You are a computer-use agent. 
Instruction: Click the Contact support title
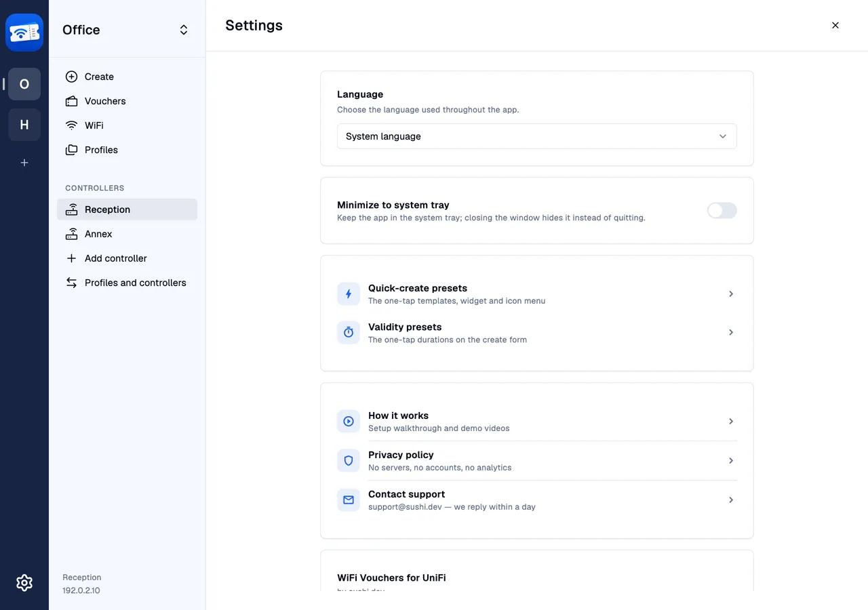pyautogui.click(x=406, y=494)
